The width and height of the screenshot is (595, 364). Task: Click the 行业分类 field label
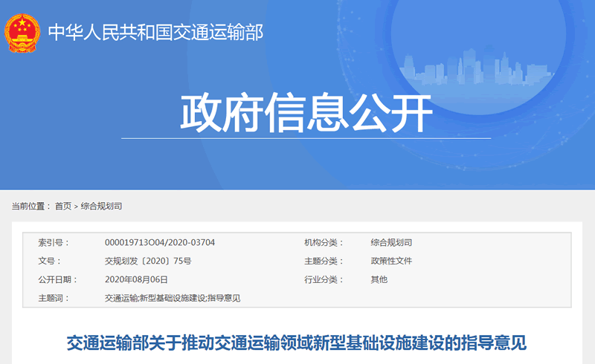pos(321,280)
